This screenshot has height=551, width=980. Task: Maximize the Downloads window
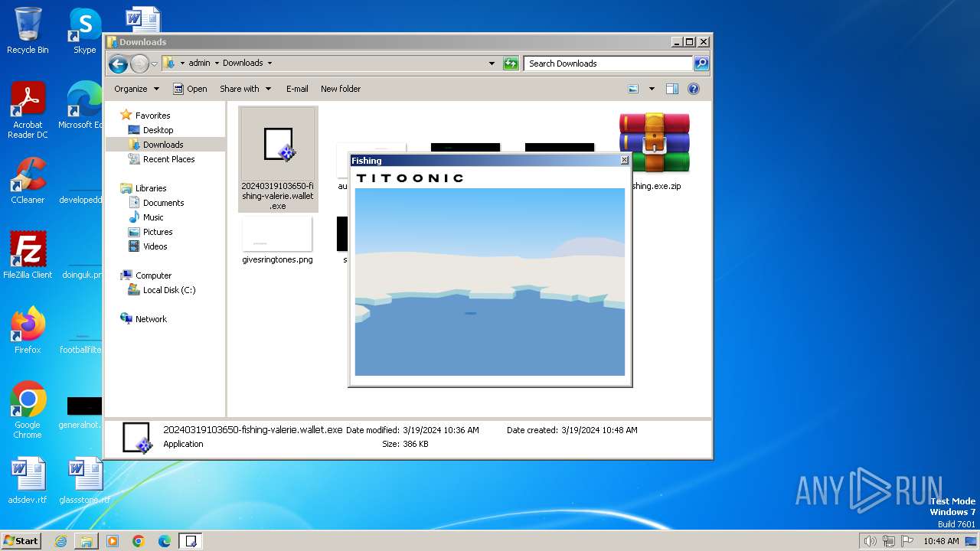tap(689, 42)
